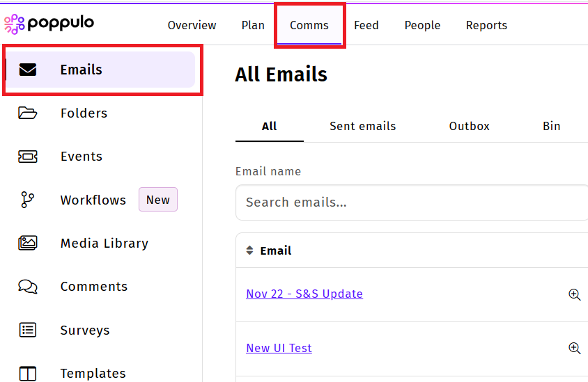Open the Reports menu in top navigation
This screenshot has width=588, height=382.
click(x=486, y=25)
